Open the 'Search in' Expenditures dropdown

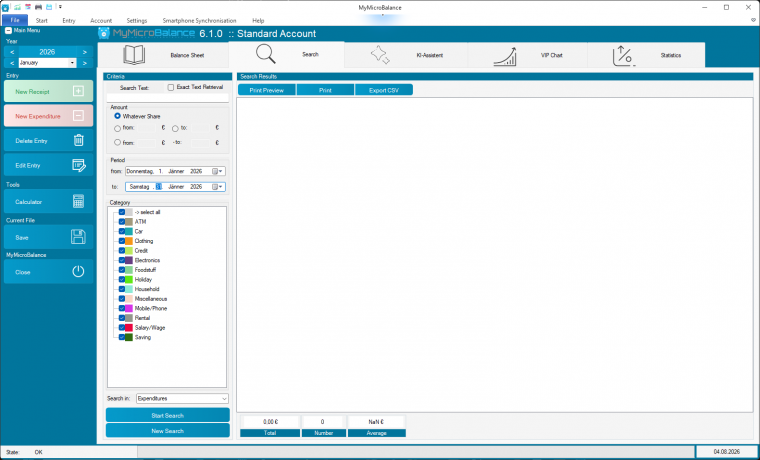click(x=224, y=398)
